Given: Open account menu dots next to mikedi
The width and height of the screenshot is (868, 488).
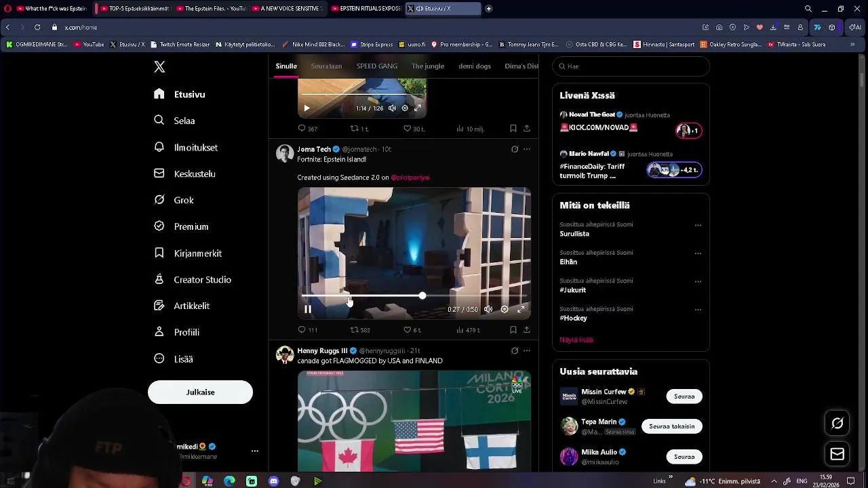Looking at the screenshot, I should tap(255, 451).
